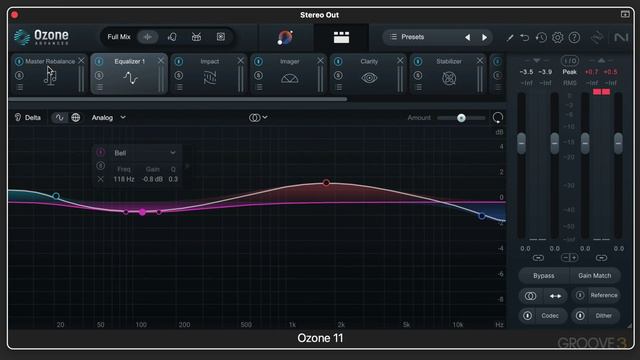Toggle Stabilizer module power

(x=418, y=62)
